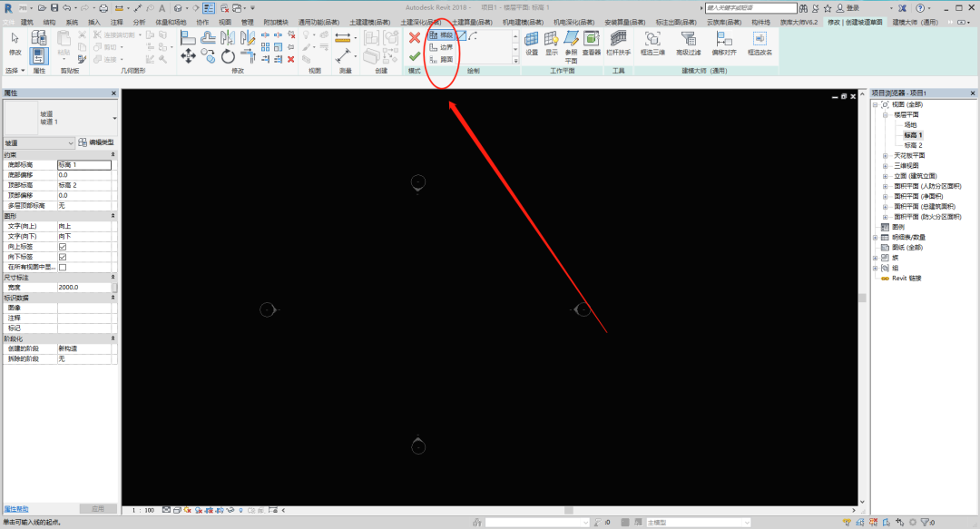Screen dimensions: 980x529
Task: Click the 宽度 value field 2000.0
Action: [84, 287]
